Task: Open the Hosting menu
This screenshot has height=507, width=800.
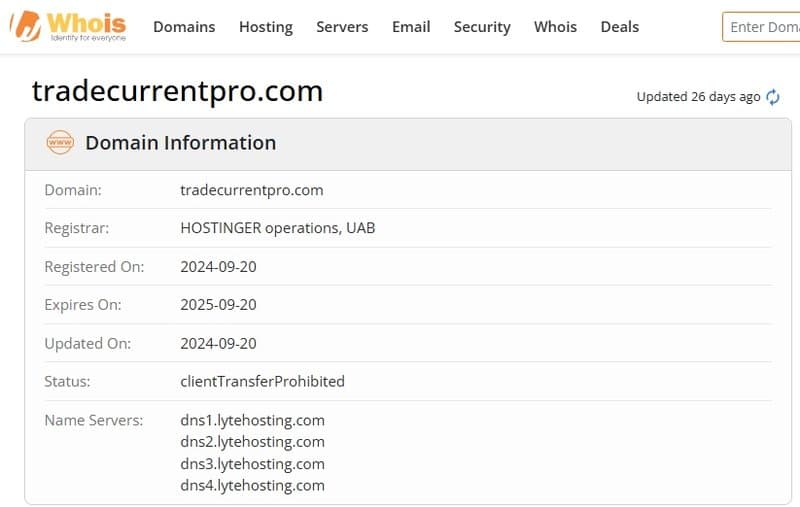Action: (266, 27)
